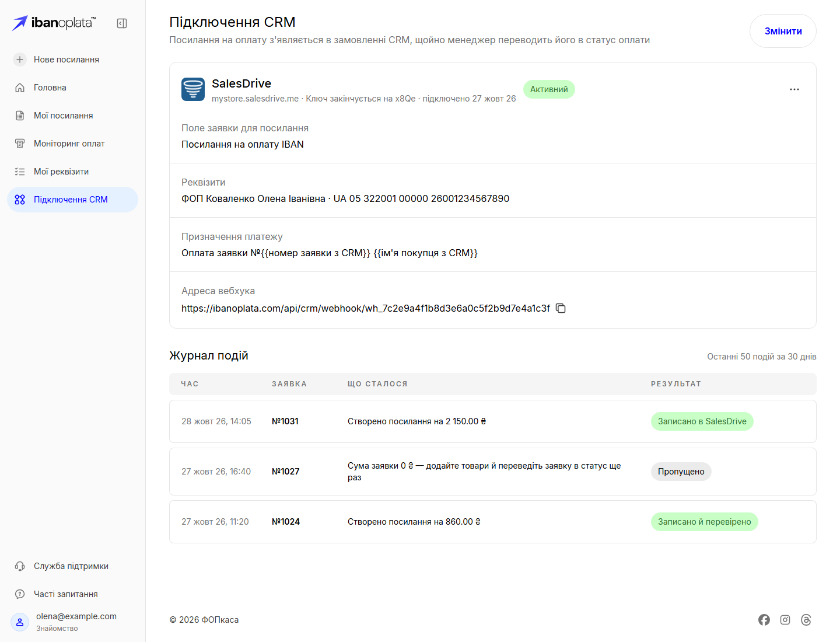The image size is (840, 642).
Task: Click request №1024 in the event log
Action: [286, 522]
